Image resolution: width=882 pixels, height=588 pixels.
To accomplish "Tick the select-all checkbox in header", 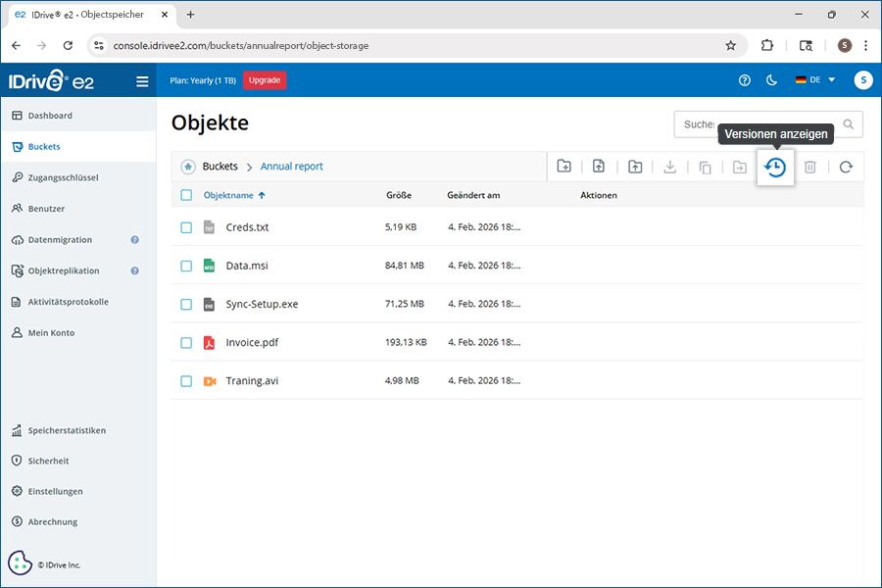I will [186, 195].
